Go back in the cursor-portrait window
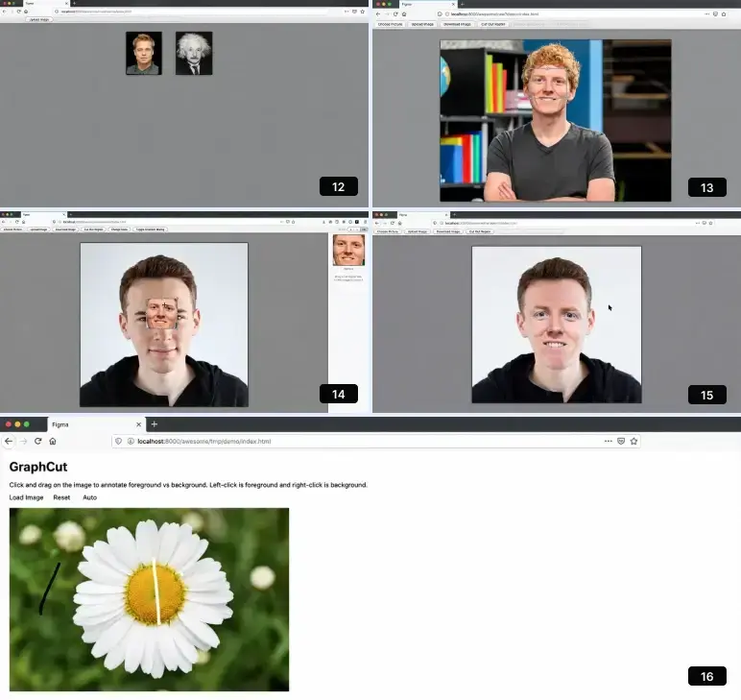 pyautogui.click(x=377, y=223)
